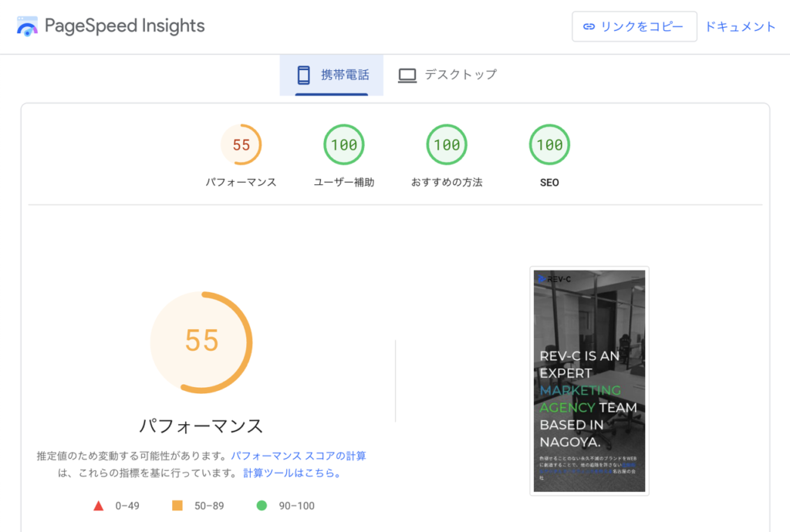Screen dimensions: 790x532
Task: Click the laptop icon in デスクトップ tab
Action: 407,76
